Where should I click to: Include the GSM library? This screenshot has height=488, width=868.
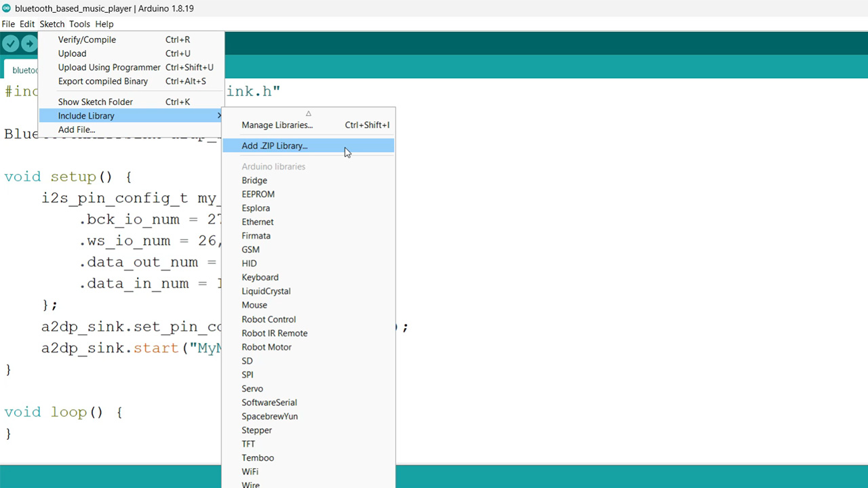pyautogui.click(x=309, y=249)
